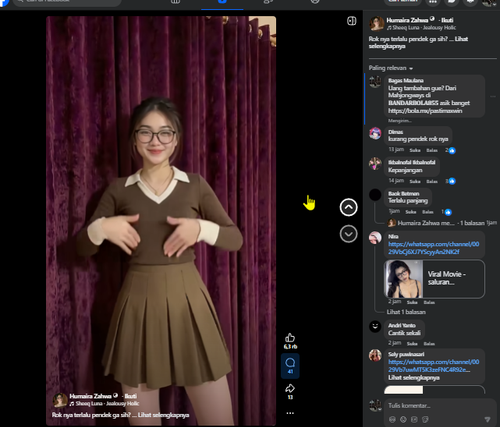The image size is (500, 427).
Task: Open emoji picker in comment box
Action: 403,419
